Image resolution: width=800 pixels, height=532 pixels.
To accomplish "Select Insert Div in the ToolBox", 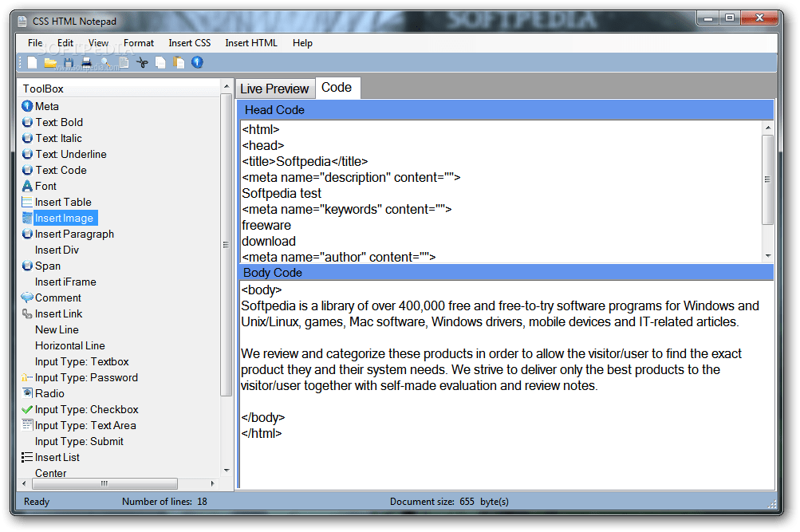I will pos(57,250).
